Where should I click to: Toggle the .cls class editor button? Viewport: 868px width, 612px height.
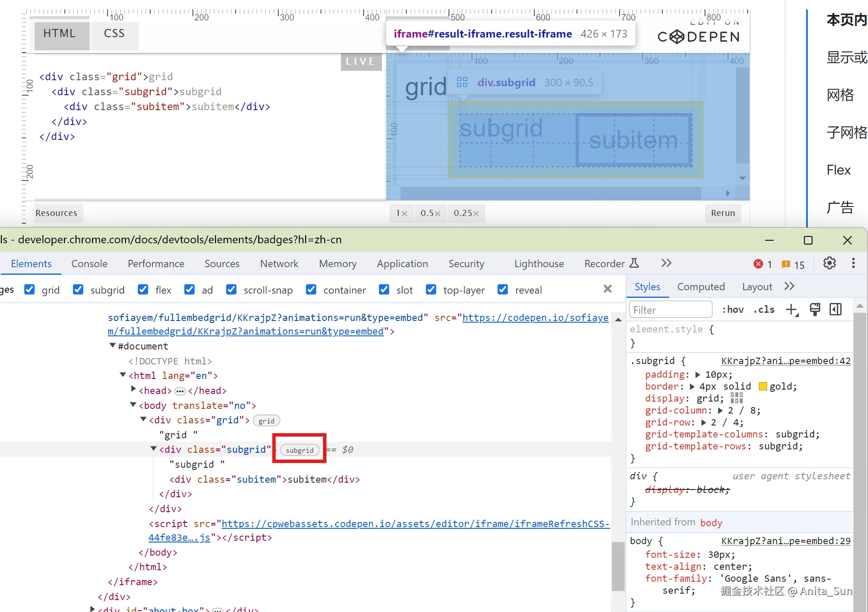(764, 309)
